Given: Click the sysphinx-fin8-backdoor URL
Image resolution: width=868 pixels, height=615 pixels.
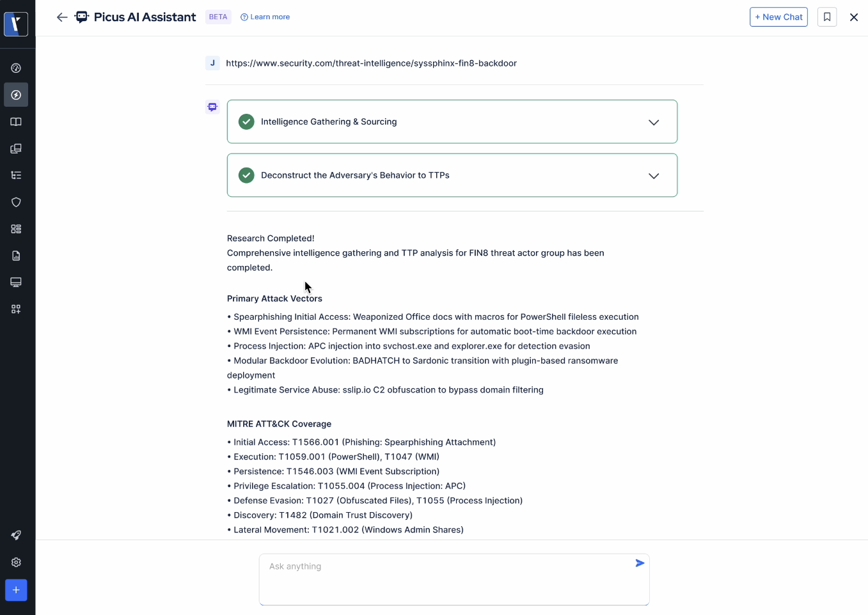Looking at the screenshot, I should pos(372,63).
